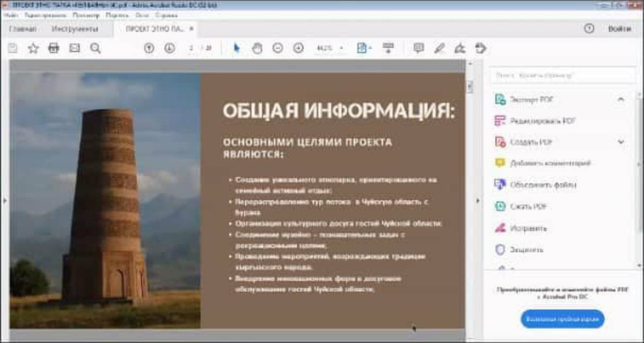Go to previous page arrow
The image size is (644, 343).
[149, 48]
